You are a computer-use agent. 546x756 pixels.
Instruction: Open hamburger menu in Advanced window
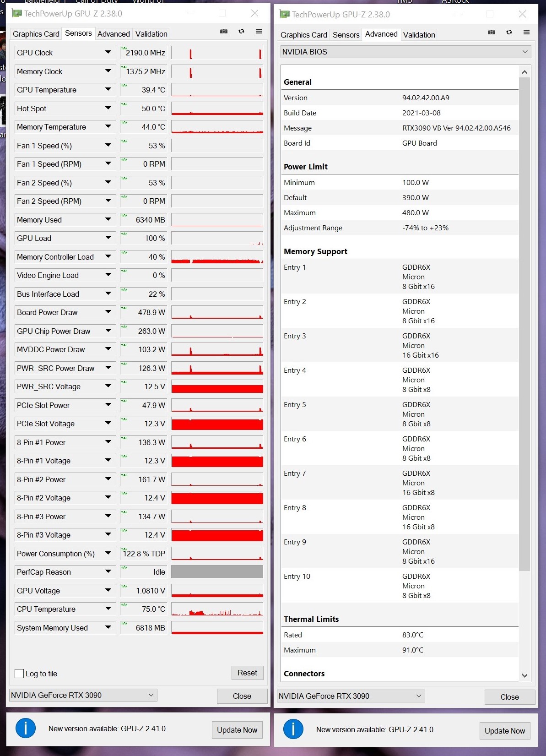[x=526, y=32]
